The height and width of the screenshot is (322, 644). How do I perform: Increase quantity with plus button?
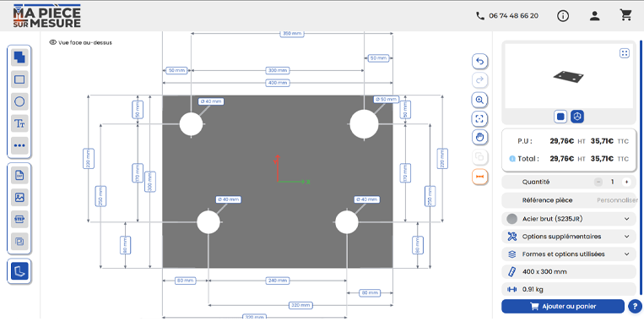(x=626, y=182)
